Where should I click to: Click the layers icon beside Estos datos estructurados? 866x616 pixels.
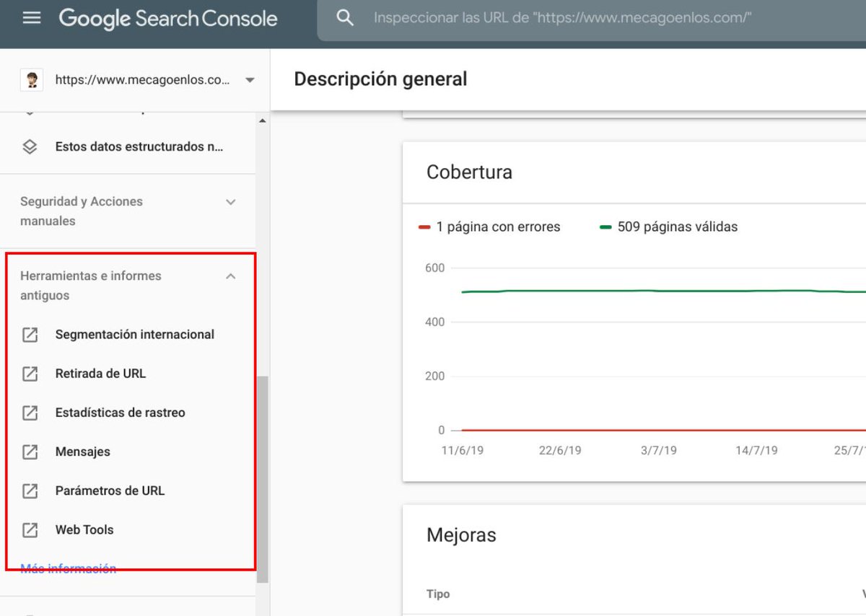pos(30,147)
